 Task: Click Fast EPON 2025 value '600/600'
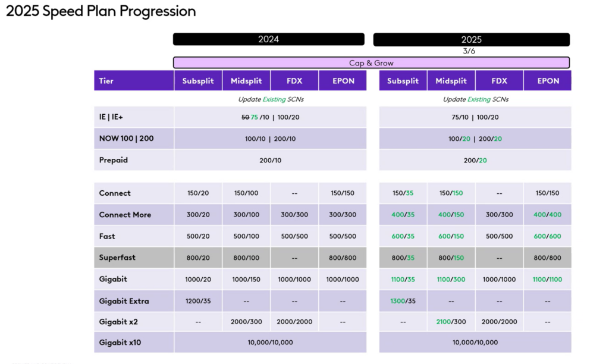(x=547, y=236)
